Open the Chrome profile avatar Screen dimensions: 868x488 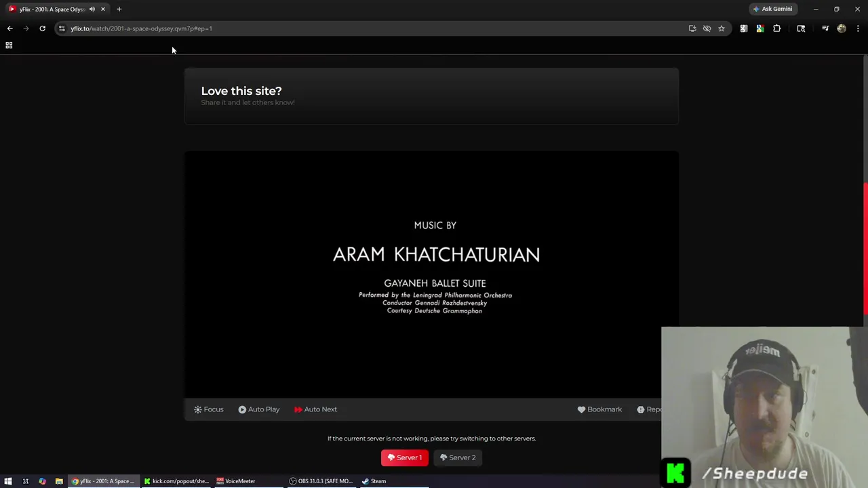point(842,28)
